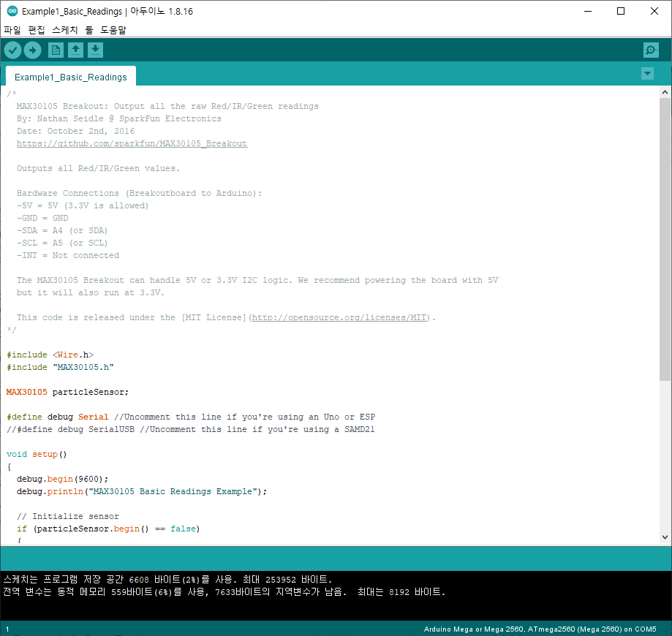
Task: Click the debug.println Basic Readings Example line
Action: click(x=142, y=491)
